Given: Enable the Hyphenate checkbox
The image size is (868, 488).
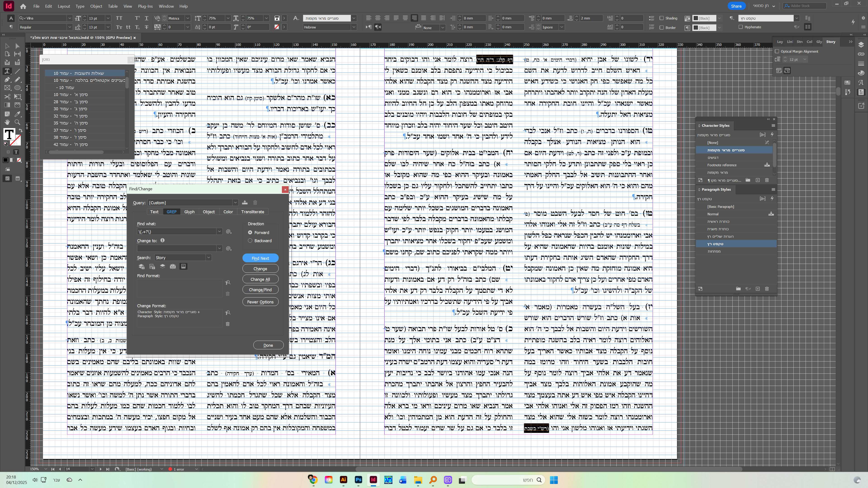Looking at the screenshot, I should point(741,27).
